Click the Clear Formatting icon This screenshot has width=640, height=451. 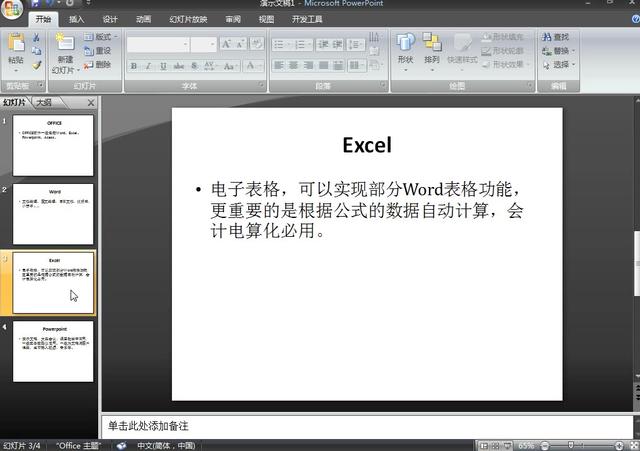coord(256,44)
